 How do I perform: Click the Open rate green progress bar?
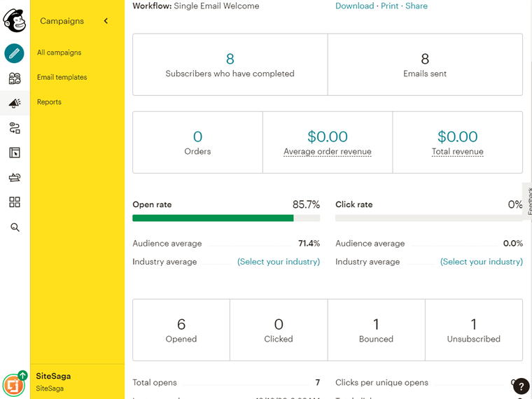pyautogui.click(x=213, y=218)
